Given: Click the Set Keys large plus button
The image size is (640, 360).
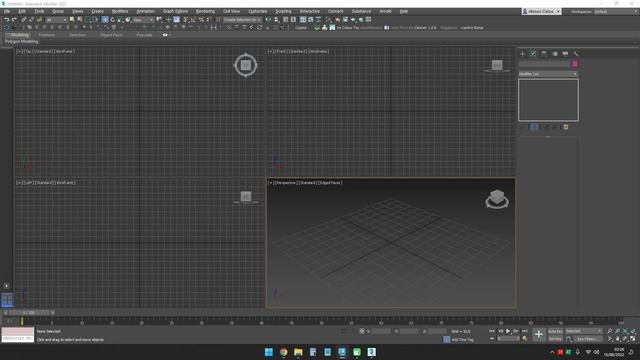Looking at the screenshot, I should pyautogui.click(x=539, y=334).
